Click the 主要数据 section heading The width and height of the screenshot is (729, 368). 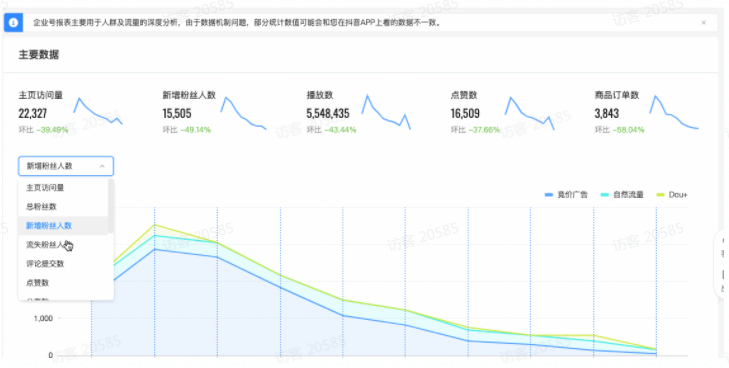tap(39, 55)
